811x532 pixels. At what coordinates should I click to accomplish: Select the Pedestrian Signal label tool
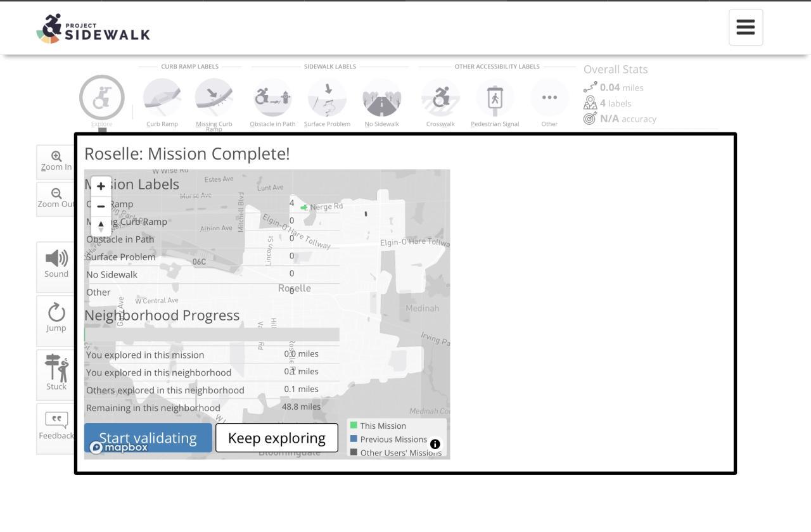(x=495, y=98)
